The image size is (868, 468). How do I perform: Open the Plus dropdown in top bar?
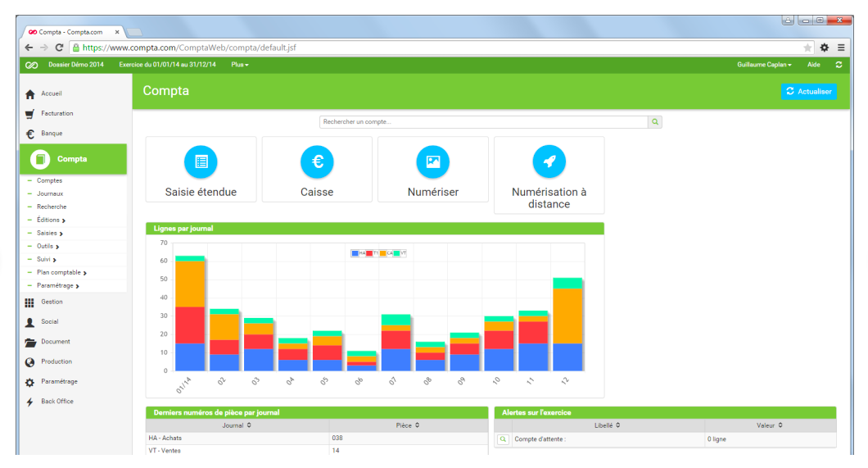[240, 65]
